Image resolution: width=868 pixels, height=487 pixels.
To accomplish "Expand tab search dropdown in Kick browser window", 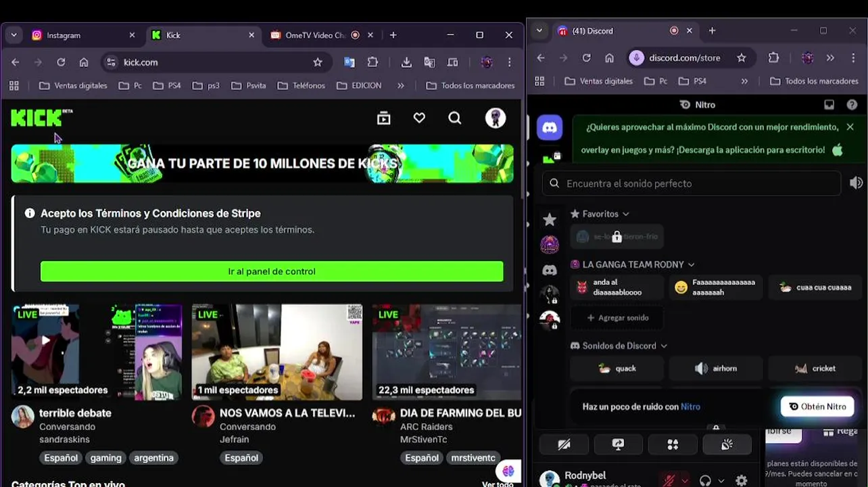I will [x=14, y=35].
